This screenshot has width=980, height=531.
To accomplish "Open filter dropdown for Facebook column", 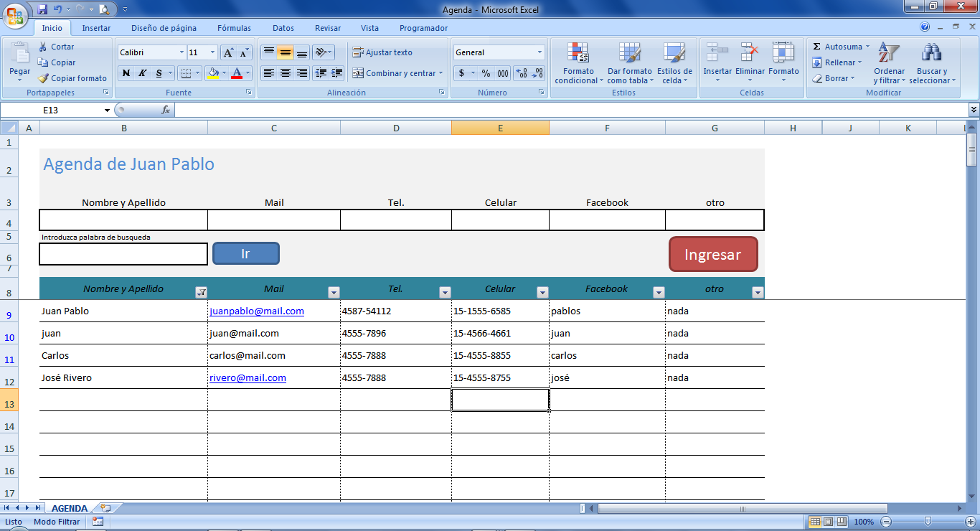I will pyautogui.click(x=659, y=292).
